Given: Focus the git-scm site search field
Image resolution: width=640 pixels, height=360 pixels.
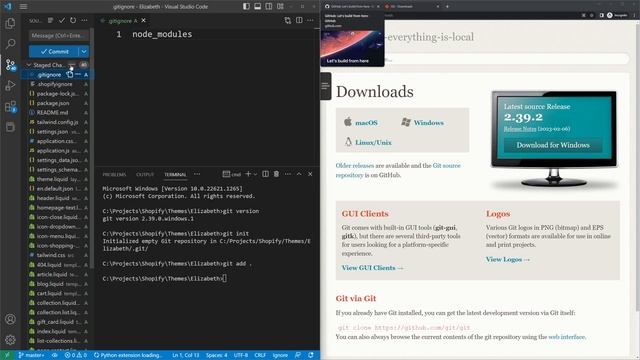Looking at the screenshot, I should (506, 60).
